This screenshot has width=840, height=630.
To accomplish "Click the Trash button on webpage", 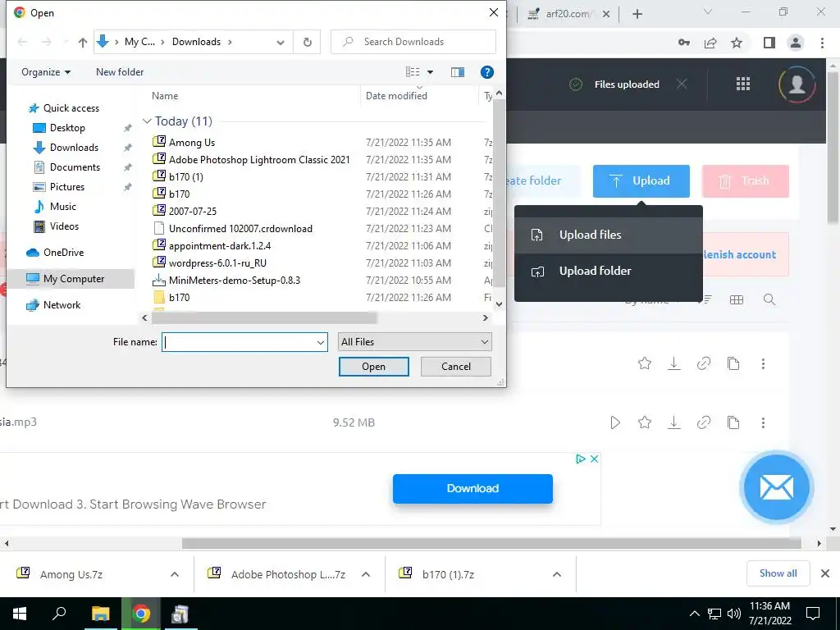I will [745, 181].
